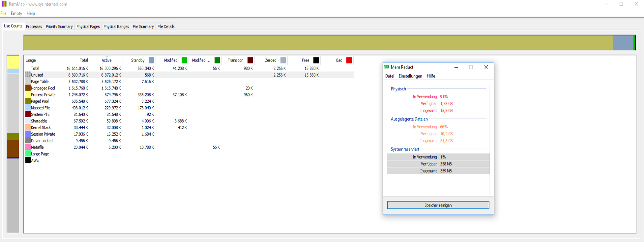Click the Large Page green swatch

pyautogui.click(x=28, y=154)
